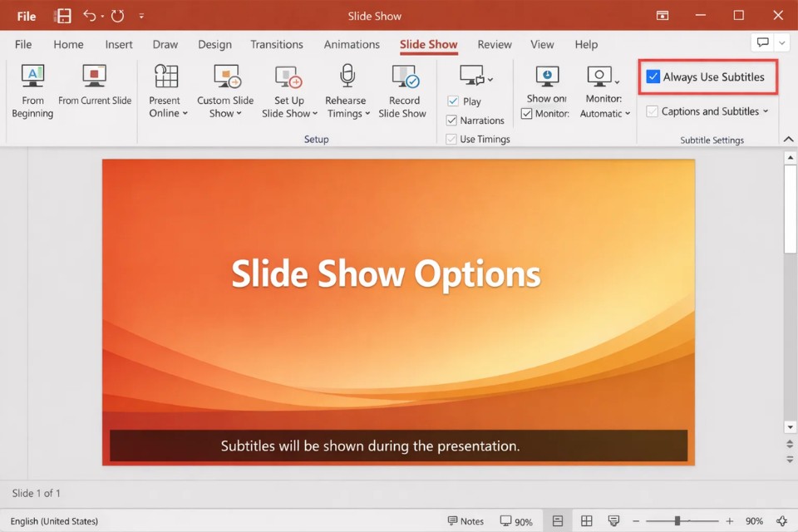Screen dimensions: 798x532
Task: Click English (United States) language indicator
Action: (x=54, y=521)
